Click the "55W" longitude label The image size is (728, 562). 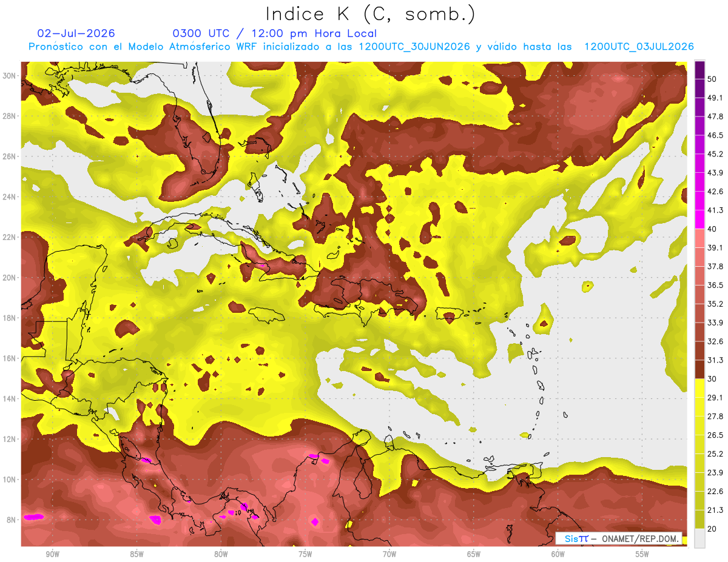coord(642,554)
